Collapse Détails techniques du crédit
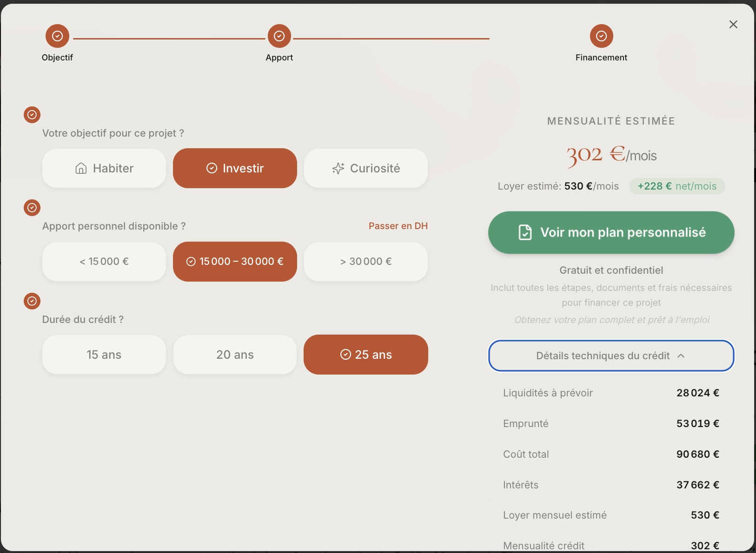Screen dimensions: 756x553 tap(611, 355)
